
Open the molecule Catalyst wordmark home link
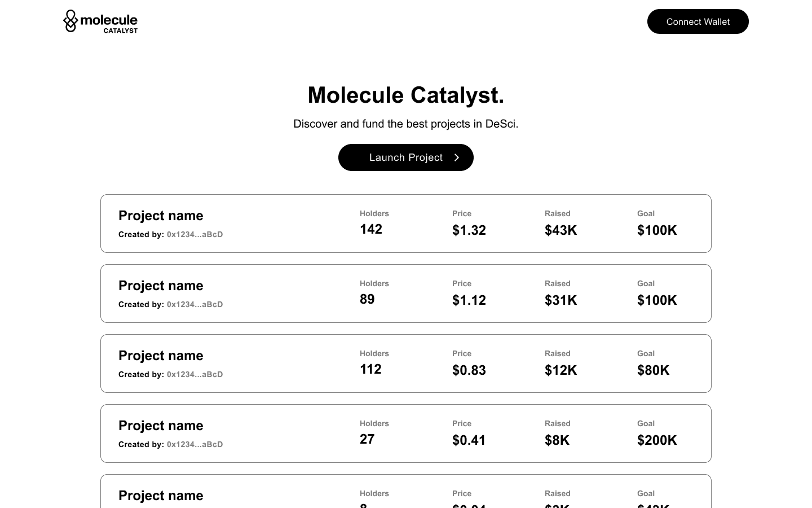pos(109,23)
